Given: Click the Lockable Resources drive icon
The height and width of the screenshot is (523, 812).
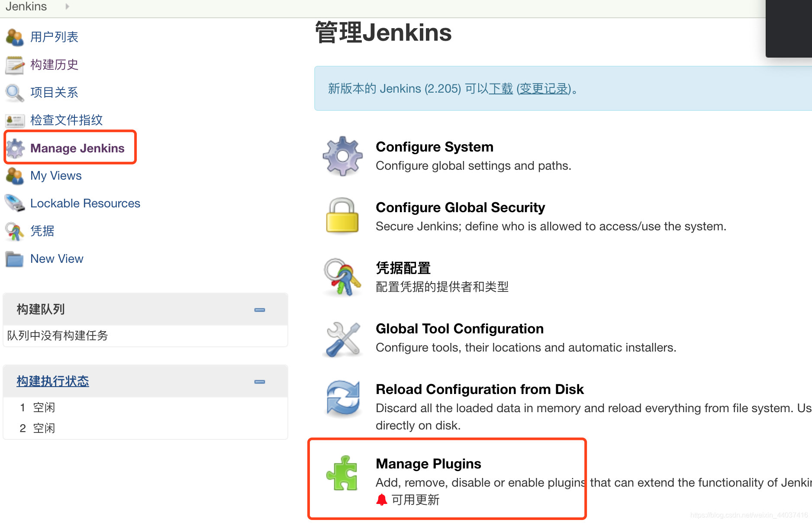Looking at the screenshot, I should tap(15, 203).
